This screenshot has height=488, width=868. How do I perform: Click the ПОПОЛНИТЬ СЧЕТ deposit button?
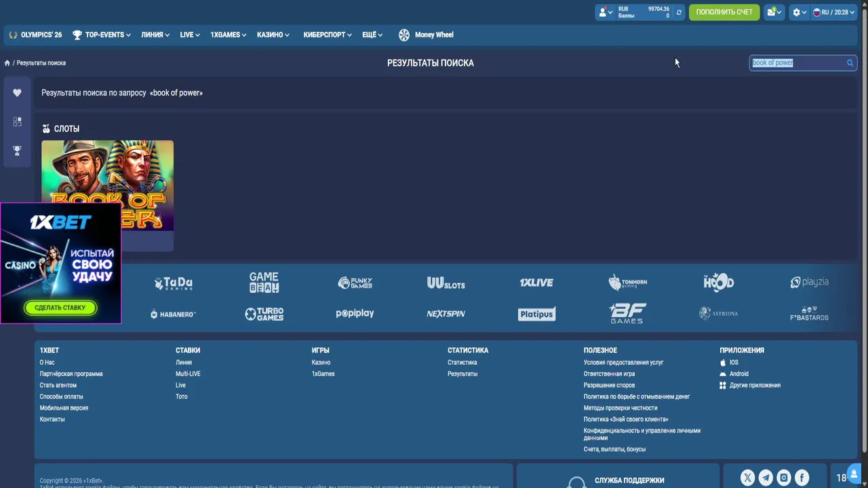[724, 12]
